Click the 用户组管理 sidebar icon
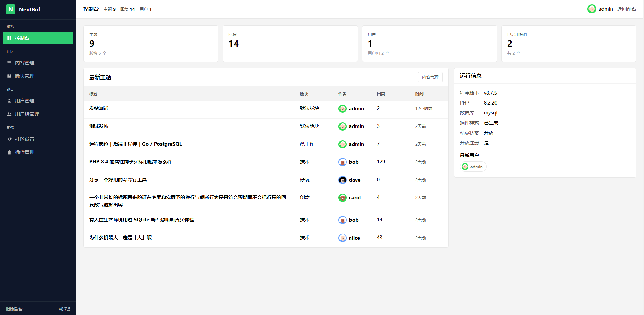Image resolution: width=644 pixels, height=315 pixels. pyautogui.click(x=9, y=114)
